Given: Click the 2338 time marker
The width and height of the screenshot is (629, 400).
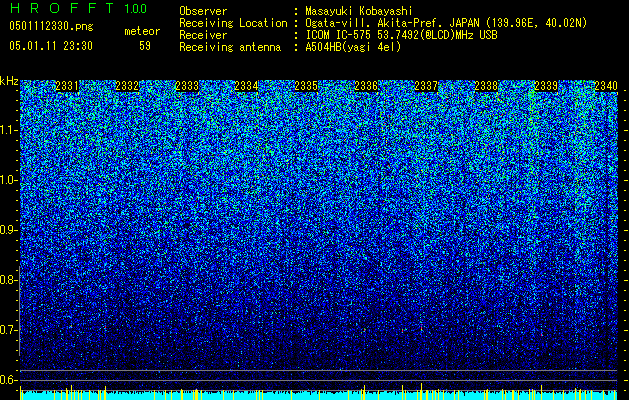Looking at the screenshot, I should (x=486, y=86).
